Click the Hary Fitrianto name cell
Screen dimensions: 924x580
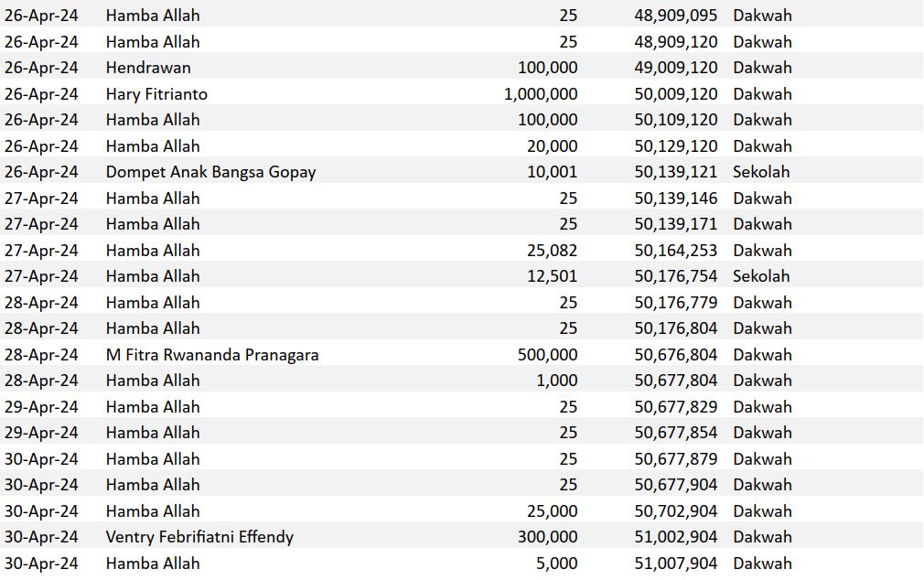[156, 94]
